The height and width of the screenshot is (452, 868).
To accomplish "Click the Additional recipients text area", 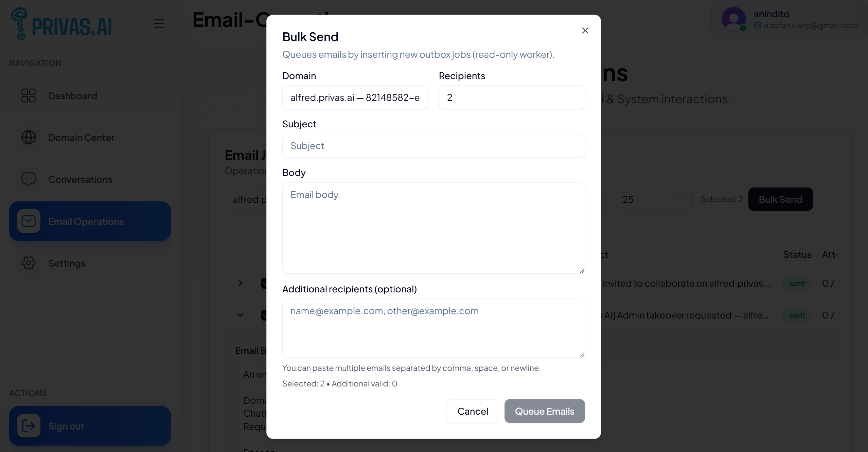I will click(x=433, y=328).
